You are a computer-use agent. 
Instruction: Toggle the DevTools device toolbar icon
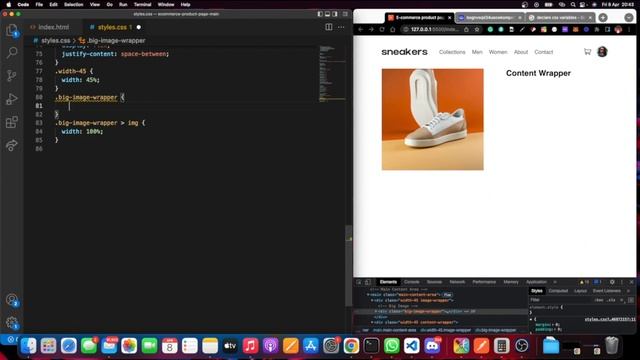pyautogui.click(x=368, y=282)
